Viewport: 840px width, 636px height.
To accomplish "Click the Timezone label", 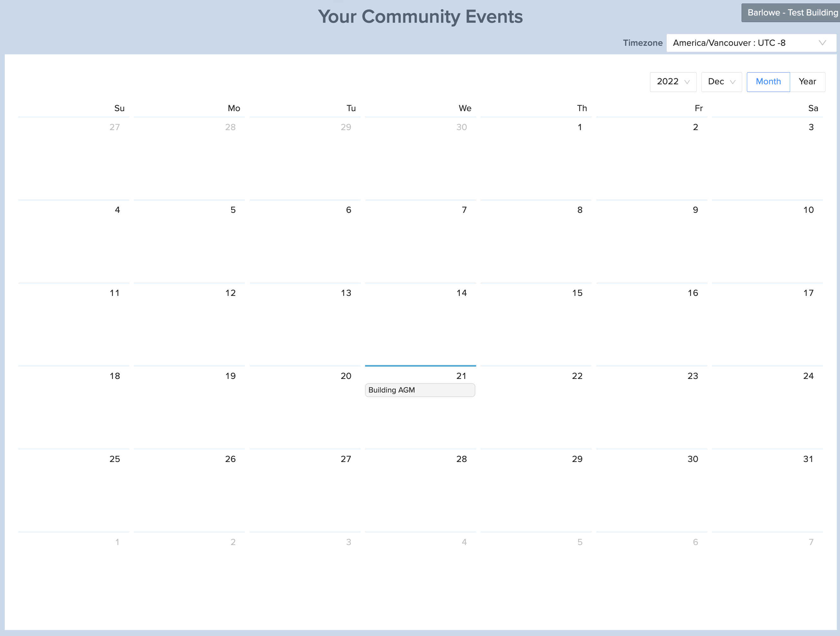I will [x=642, y=43].
